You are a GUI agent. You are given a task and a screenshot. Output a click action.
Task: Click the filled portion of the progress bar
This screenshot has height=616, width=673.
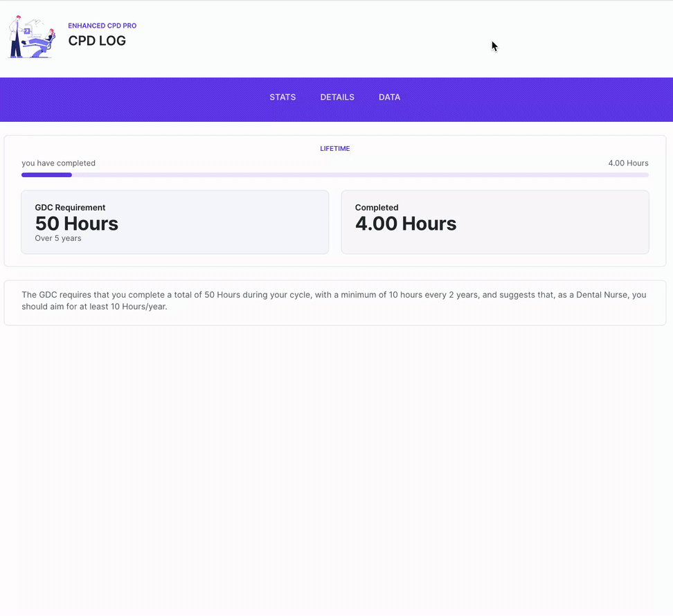tap(46, 175)
